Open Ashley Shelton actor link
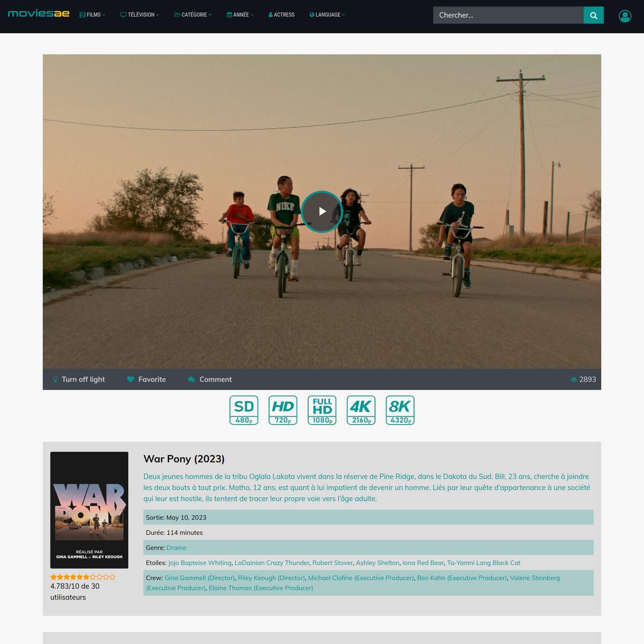This screenshot has width=644, height=644. (377, 563)
